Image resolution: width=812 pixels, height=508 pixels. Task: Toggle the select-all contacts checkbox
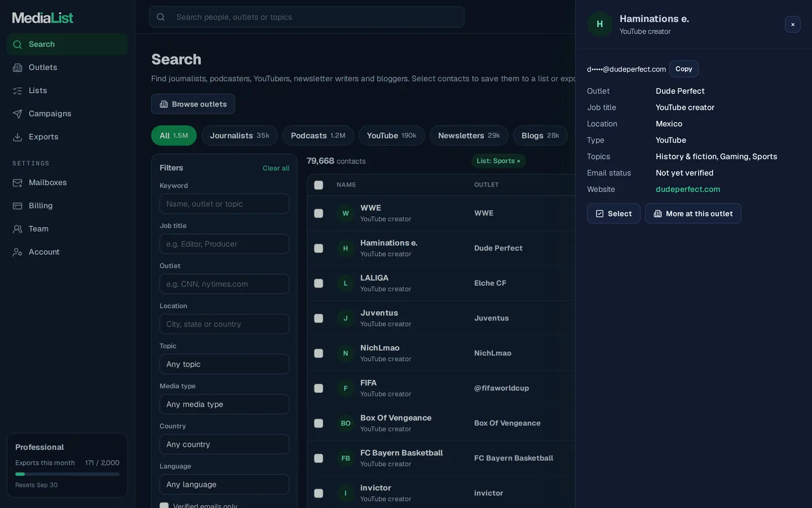[x=319, y=185]
